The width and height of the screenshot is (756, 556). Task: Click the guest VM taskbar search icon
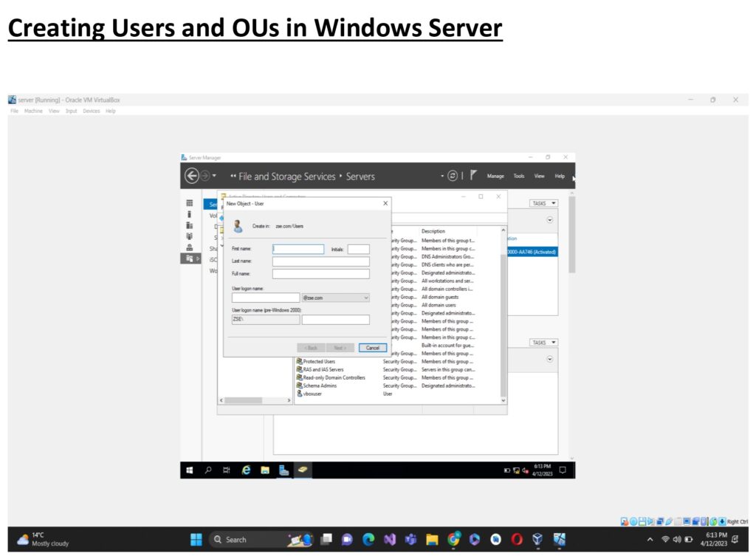click(208, 470)
